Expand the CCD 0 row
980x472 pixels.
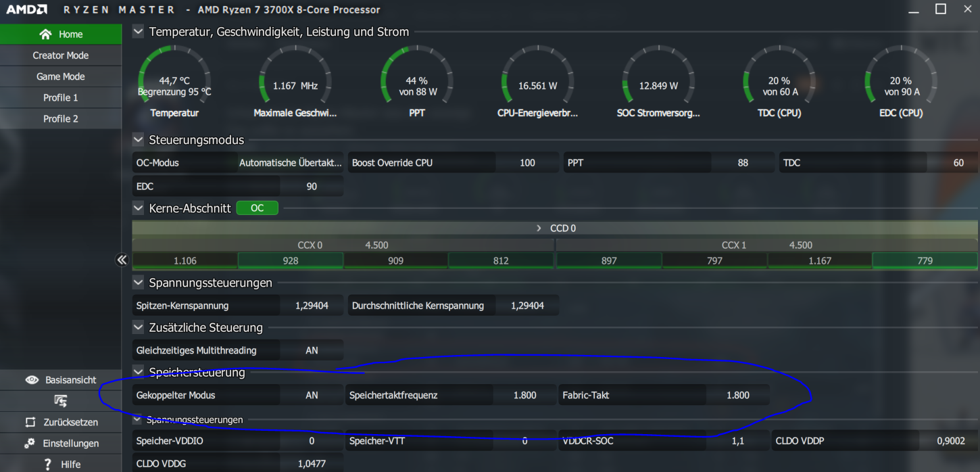pyautogui.click(x=539, y=228)
